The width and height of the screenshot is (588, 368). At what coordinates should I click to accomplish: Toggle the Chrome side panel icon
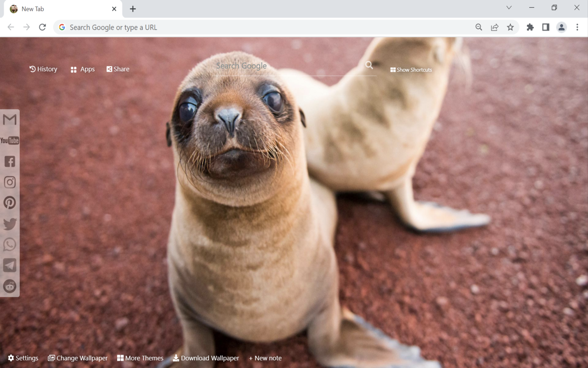click(x=546, y=27)
